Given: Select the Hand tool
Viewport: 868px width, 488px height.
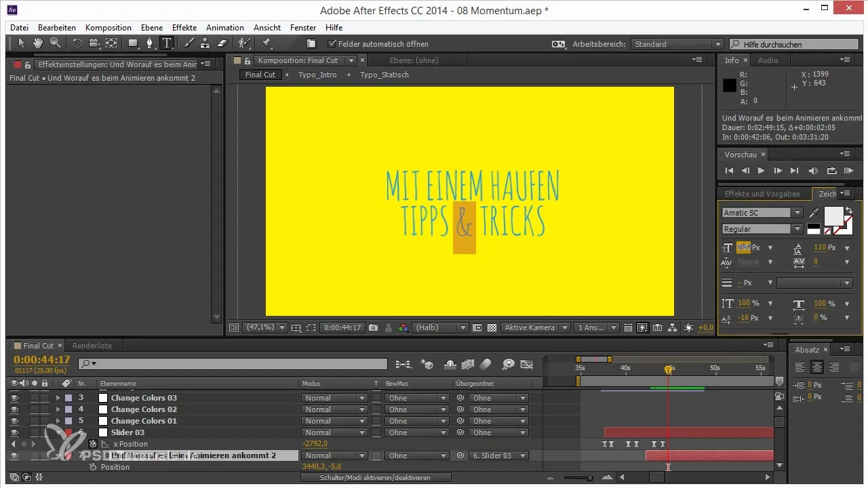Looking at the screenshot, I should [38, 43].
